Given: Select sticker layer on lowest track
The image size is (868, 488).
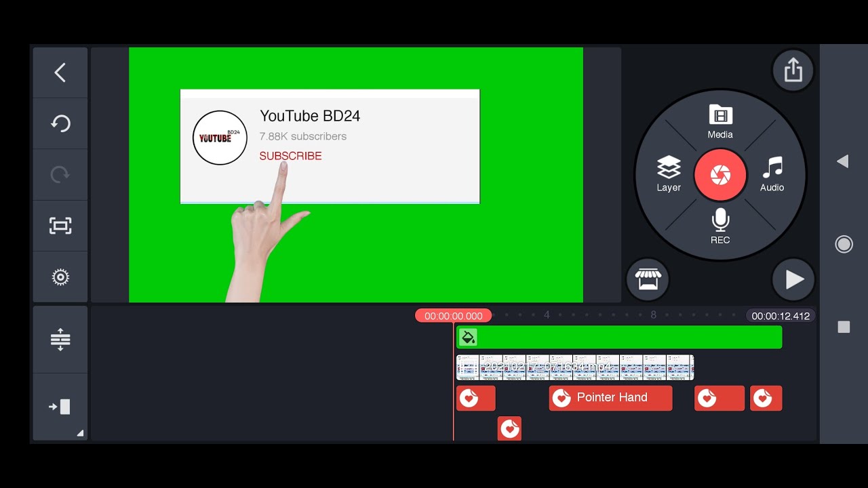Looking at the screenshot, I should [509, 428].
